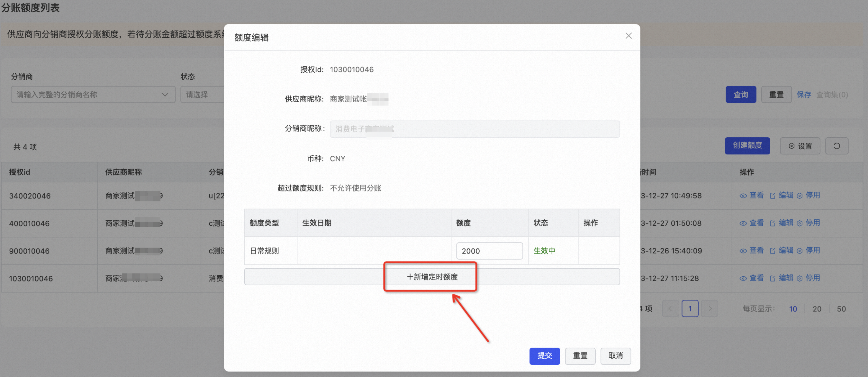Viewport: 868px width, 377px height.
Task: Edit the row dated 3-12-27 11:15:28 via 编辑
Action: point(782,278)
